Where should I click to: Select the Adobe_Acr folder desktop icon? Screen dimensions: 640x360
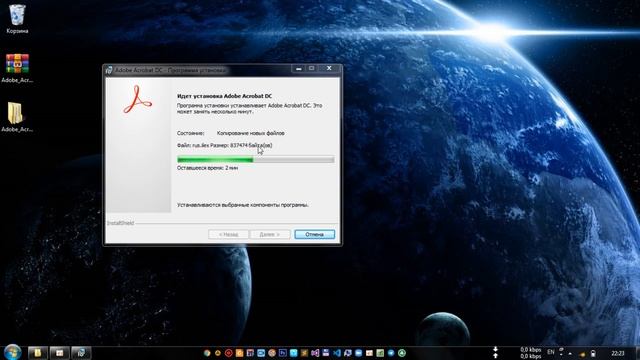pos(16,117)
